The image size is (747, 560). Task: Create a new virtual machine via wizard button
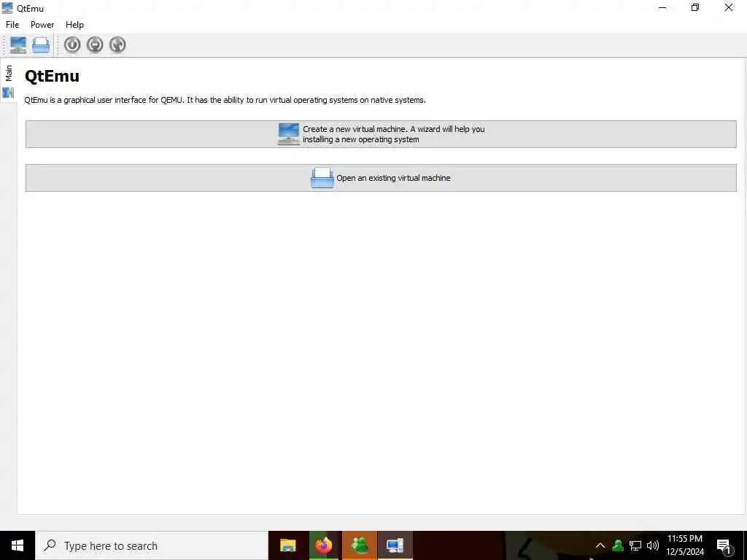(x=381, y=134)
